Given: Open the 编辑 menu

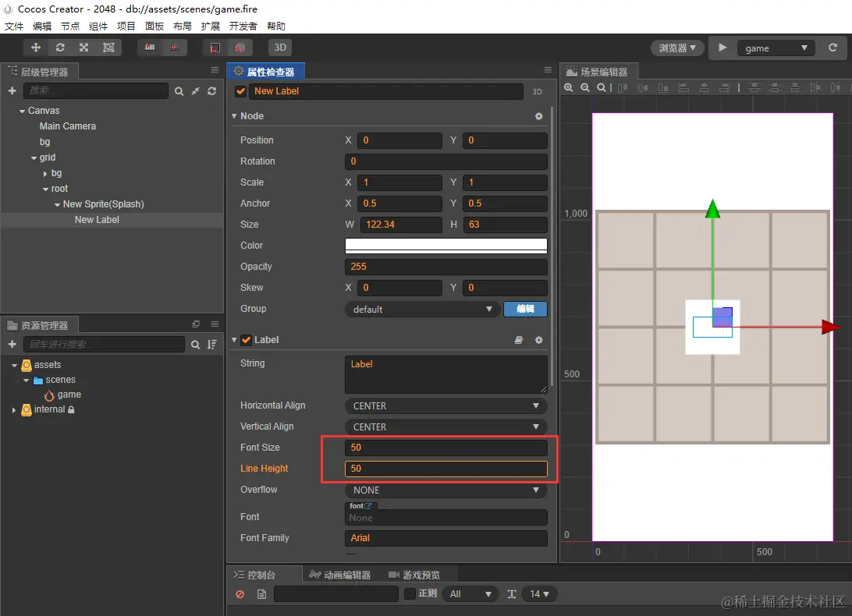Looking at the screenshot, I should [42, 26].
